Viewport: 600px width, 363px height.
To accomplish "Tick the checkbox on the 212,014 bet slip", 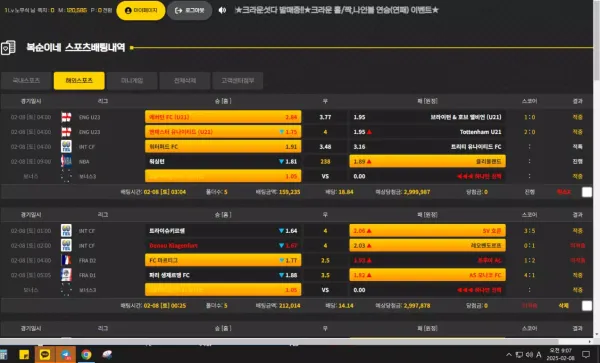I will (x=587, y=306).
